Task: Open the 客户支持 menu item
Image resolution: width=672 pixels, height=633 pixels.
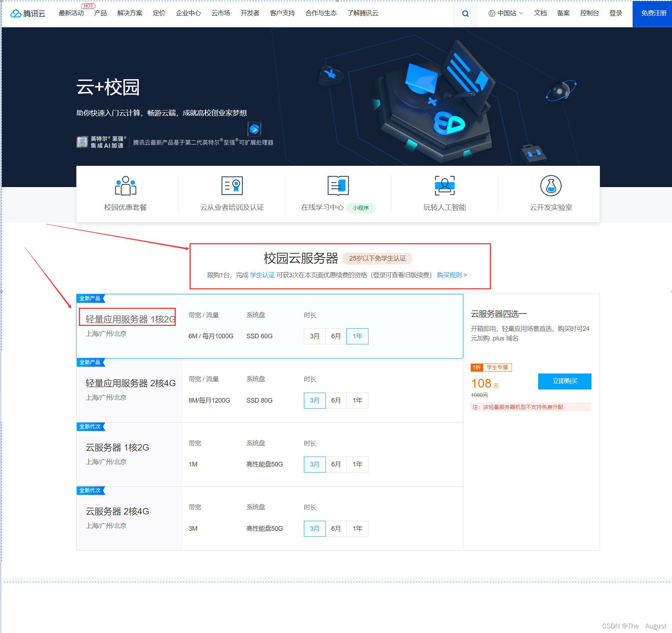Action: click(x=283, y=13)
